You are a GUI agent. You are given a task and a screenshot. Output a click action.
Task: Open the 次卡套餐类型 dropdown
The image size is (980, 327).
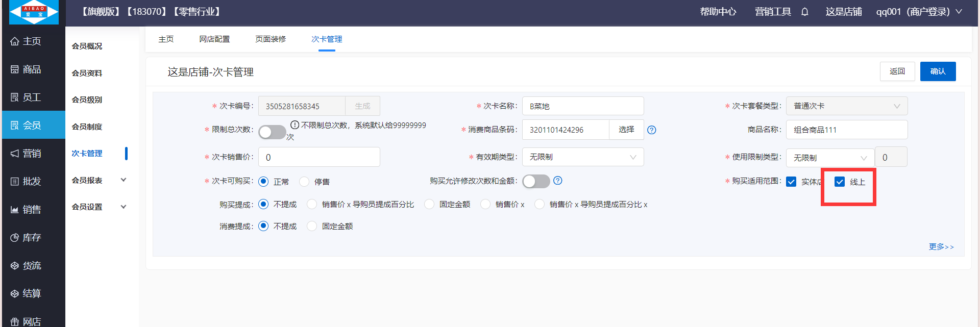[846, 106]
